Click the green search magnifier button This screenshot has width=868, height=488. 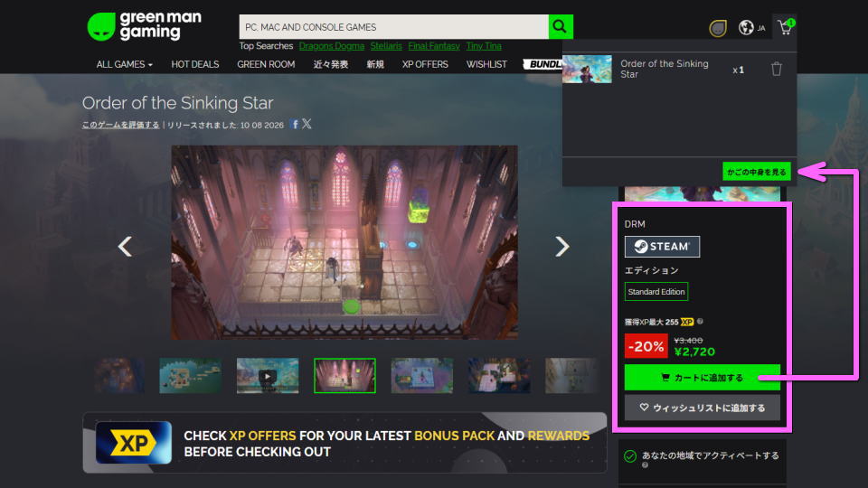(x=561, y=26)
